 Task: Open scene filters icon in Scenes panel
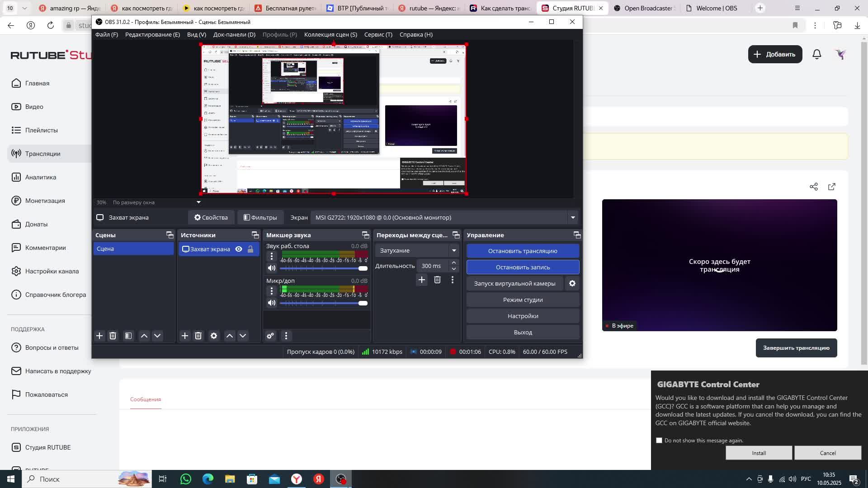128,336
